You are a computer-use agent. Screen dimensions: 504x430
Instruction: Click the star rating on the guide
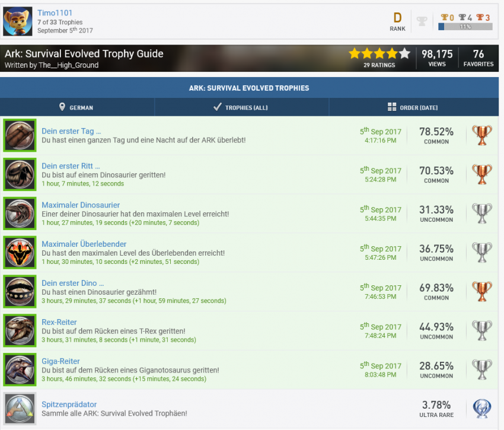(x=379, y=54)
